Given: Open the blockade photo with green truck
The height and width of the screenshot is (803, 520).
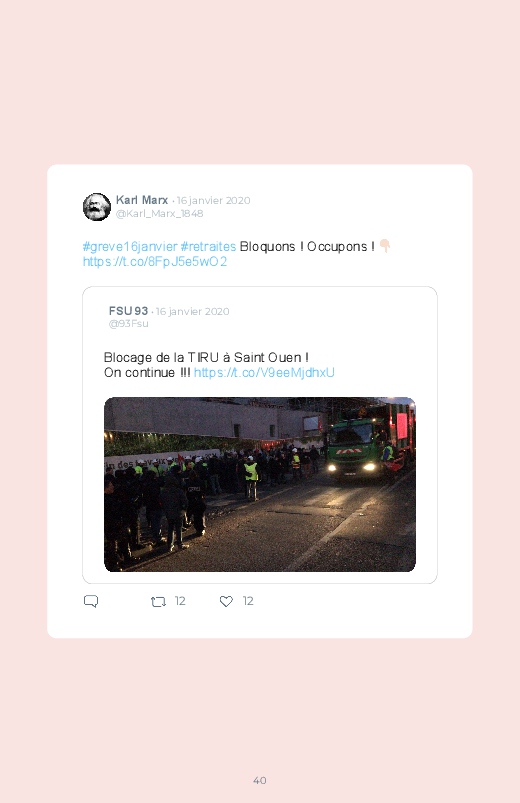Looking at the screenshot, I should tap(260, 484).
